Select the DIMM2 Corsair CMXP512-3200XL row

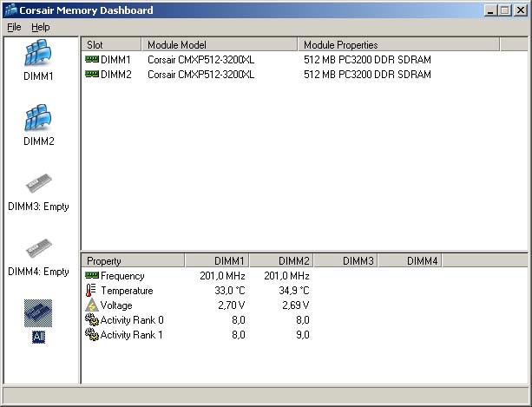[x=200, y=75]
